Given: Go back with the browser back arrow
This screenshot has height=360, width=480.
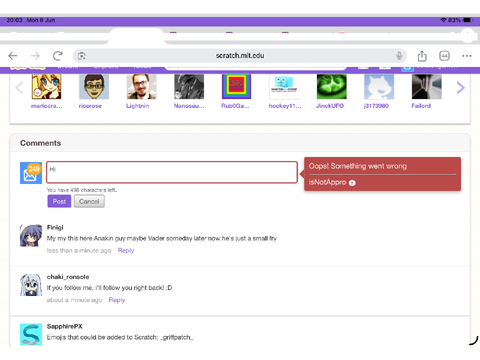Looking at the screenshot, I should click(x=13, y=56).
